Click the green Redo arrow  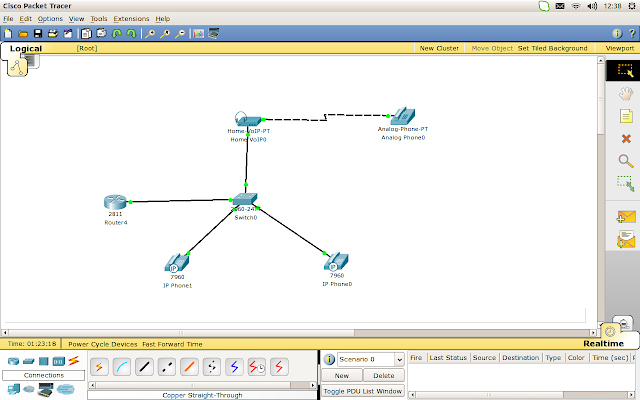[131, 33]
